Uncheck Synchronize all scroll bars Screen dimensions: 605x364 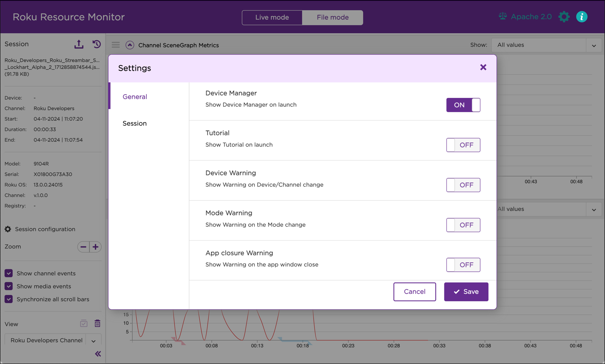[x=8, y=299]
